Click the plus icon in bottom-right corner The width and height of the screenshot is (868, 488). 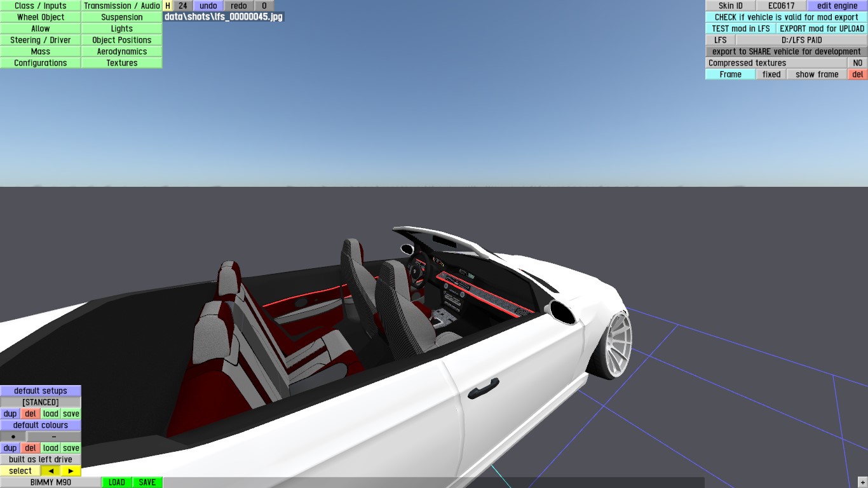[862, 482]
